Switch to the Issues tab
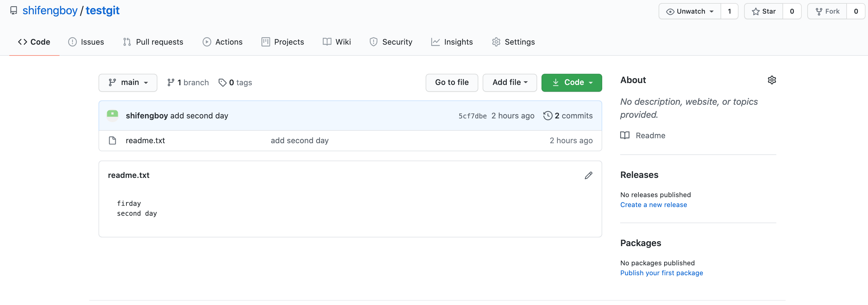Viewport: 868px width, 305px height. 86,42
